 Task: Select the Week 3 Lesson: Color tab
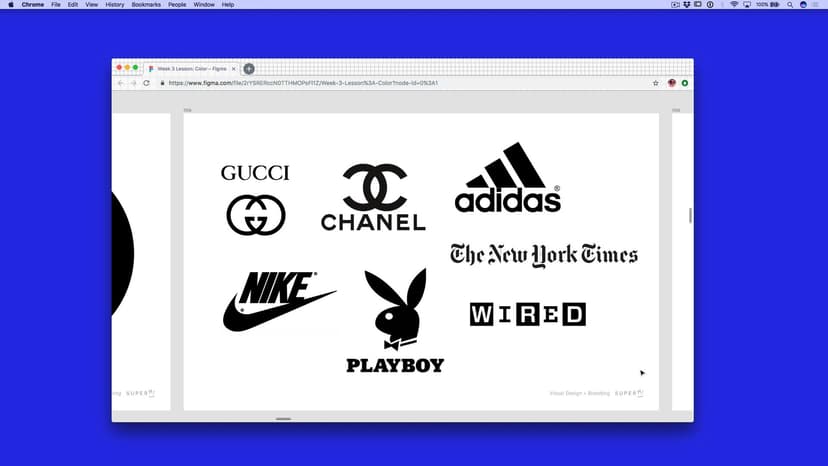pos(192,69)
